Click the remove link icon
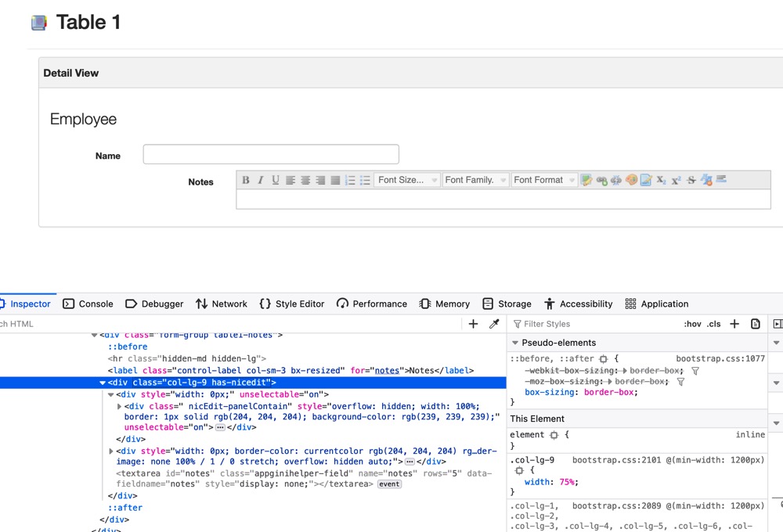The height and width of the screenshot is (532, 783). [x=616, y=180]
